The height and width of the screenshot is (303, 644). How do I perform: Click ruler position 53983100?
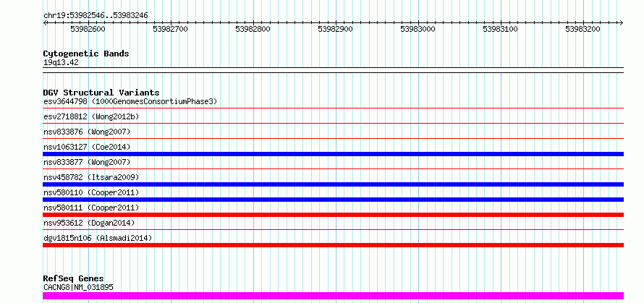pos(500,29)
